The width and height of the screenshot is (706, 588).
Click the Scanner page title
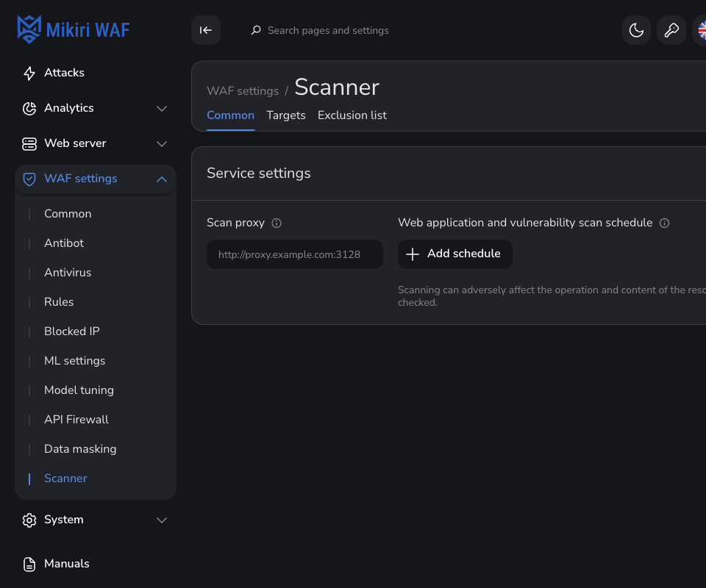[x=337, y=87]
